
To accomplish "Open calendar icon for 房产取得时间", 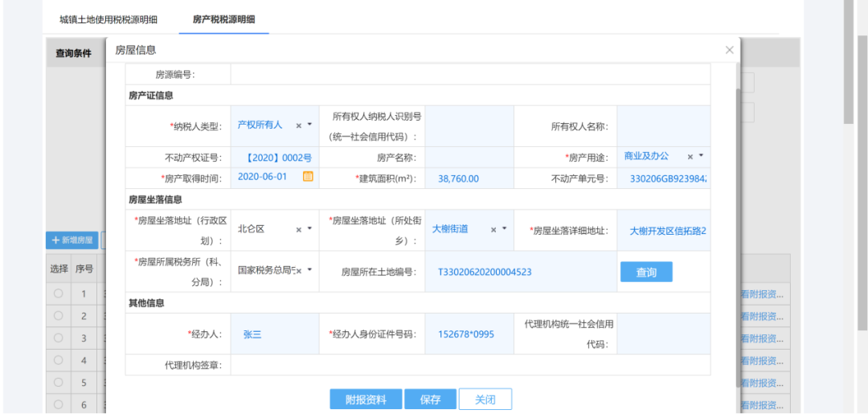I will coord(308,177).
